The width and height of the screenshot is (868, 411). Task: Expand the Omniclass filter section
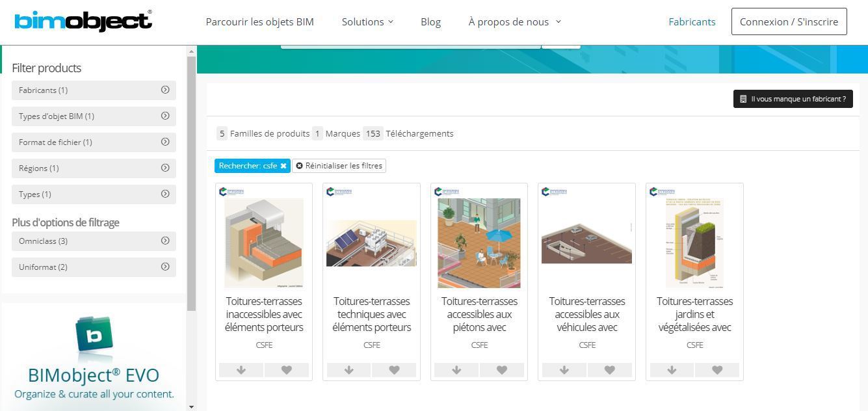[x=94, y=241]
